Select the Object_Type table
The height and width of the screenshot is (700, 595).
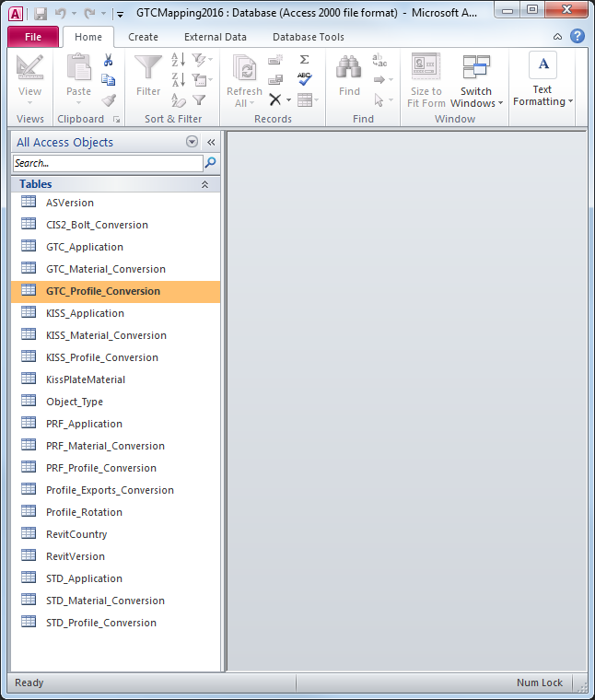(116, 402)
